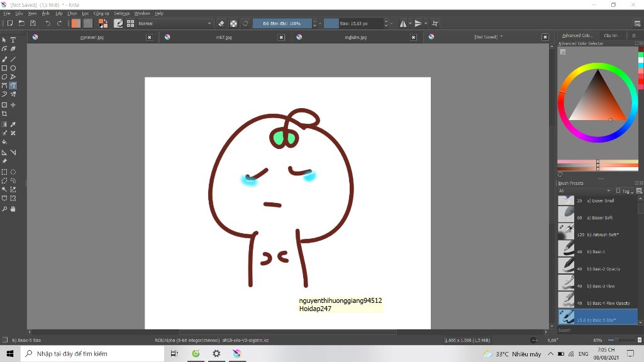Toggle vertical mirror tool
Image resolution: width=644 pixels, height=362 pixels.
(x=418, y=23)
